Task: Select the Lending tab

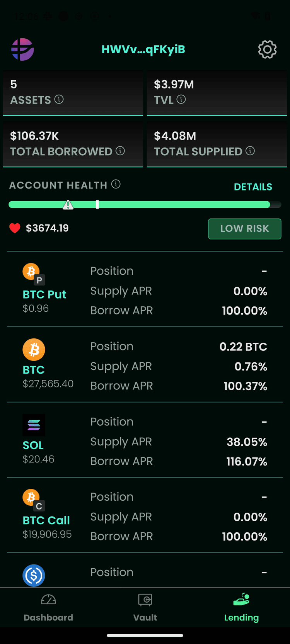Action: (241, 607)
